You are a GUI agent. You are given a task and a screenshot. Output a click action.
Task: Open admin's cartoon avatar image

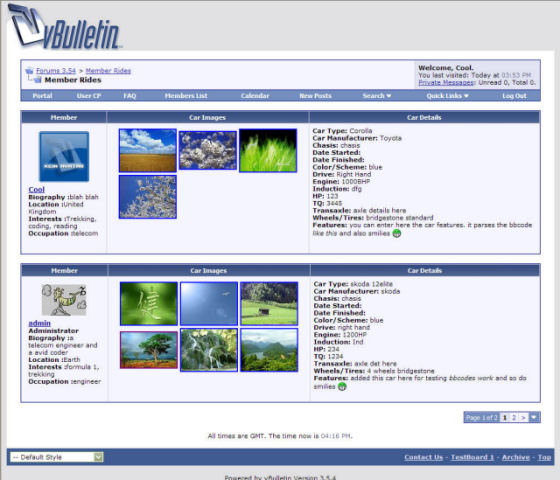[64, 300]
